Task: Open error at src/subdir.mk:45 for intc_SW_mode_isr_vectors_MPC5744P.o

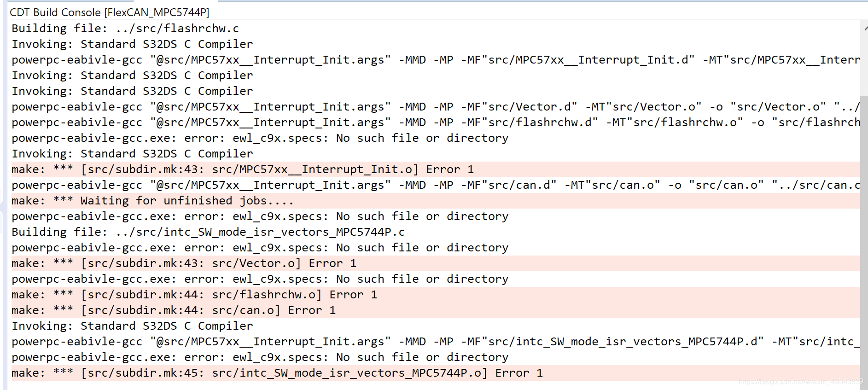Action: pyautogui.click(x=276, y=373)
